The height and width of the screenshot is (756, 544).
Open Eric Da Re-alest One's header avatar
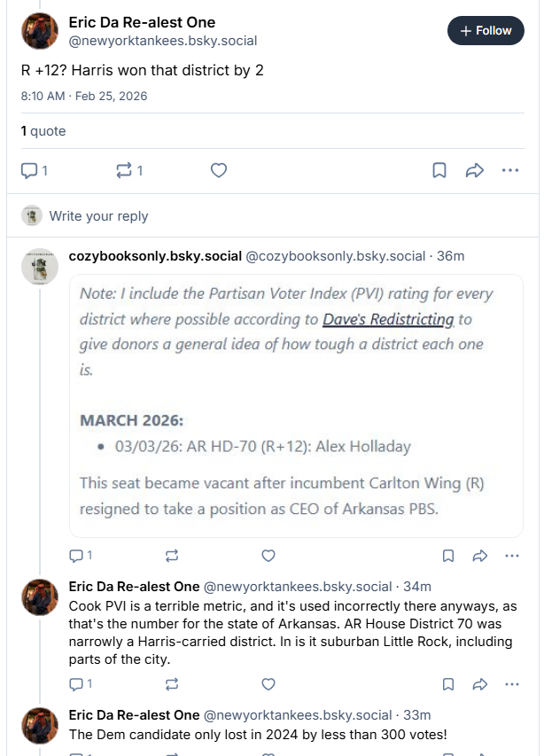click(x=40, y=31)
